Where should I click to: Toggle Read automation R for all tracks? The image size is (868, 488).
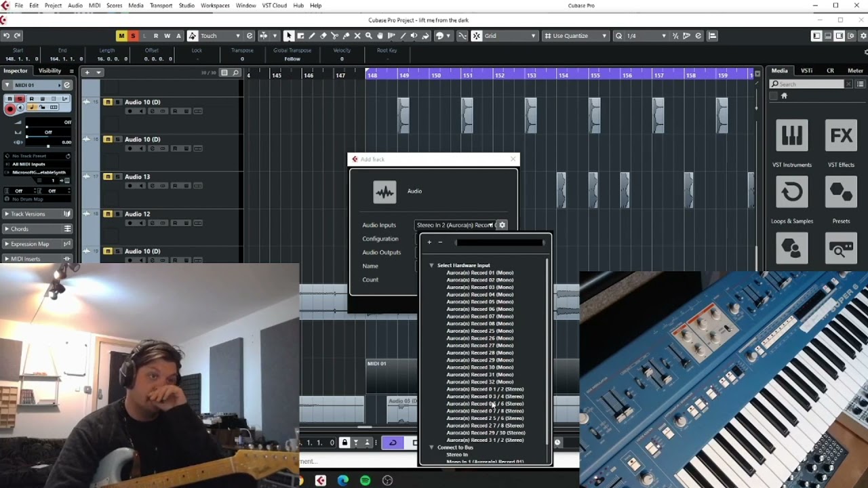[x=156, y=36]
